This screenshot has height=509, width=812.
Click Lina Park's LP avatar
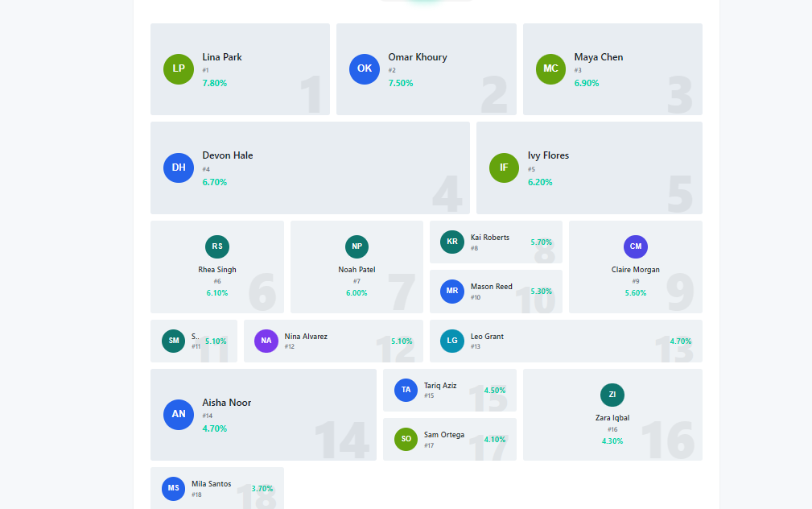coord(179,68)
